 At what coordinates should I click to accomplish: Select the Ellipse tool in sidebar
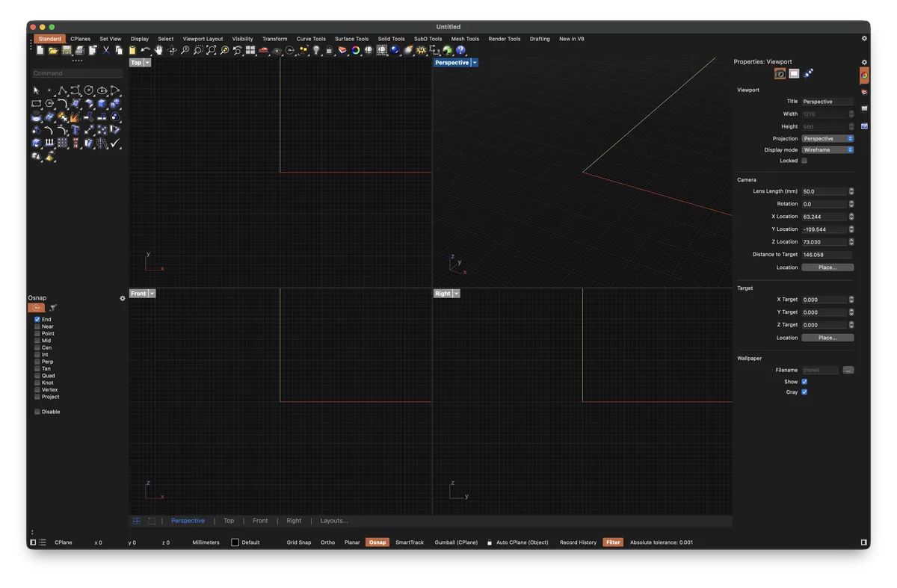[102, 90]
